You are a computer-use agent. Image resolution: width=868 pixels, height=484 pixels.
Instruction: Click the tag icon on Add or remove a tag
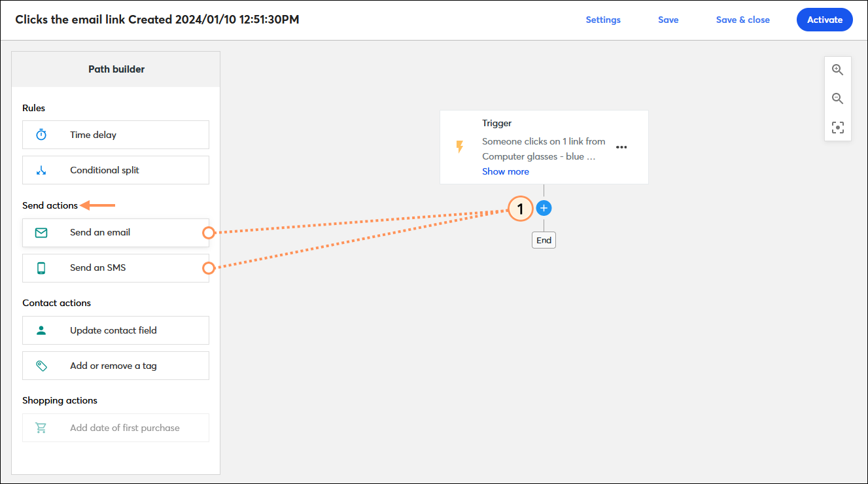[x=41, y=366]
